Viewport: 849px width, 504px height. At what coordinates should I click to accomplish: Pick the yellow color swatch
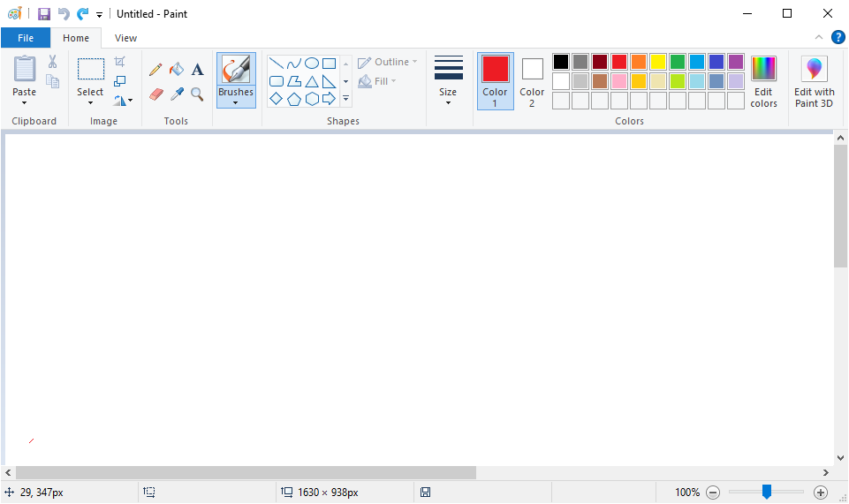(658, 62)
